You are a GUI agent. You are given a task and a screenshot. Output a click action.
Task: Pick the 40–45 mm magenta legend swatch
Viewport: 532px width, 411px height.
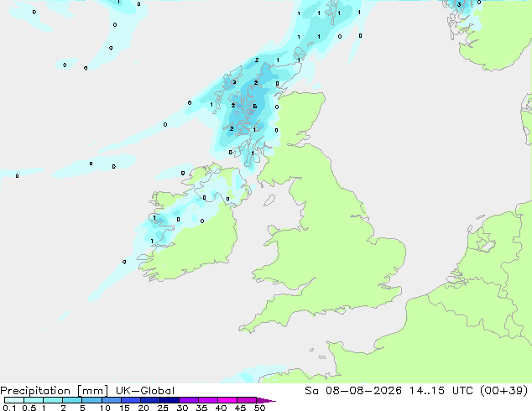[x=227, y=400]
